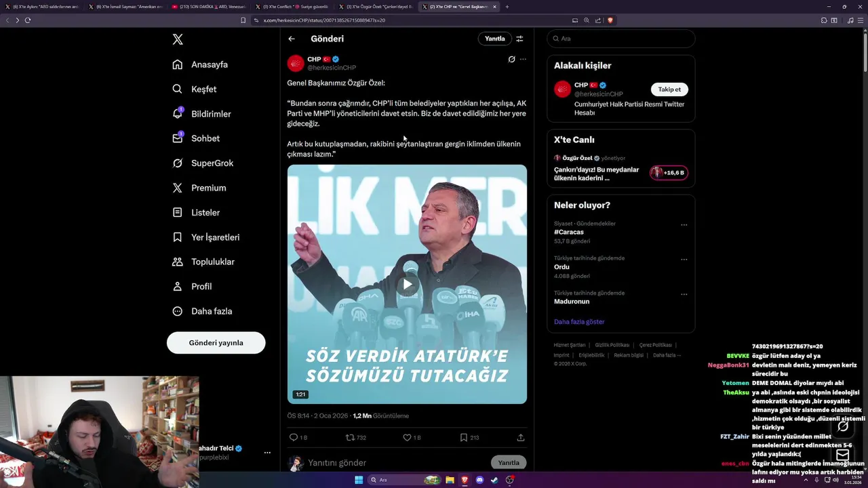Bookmark the post showing 213

[x=464, y=438]
